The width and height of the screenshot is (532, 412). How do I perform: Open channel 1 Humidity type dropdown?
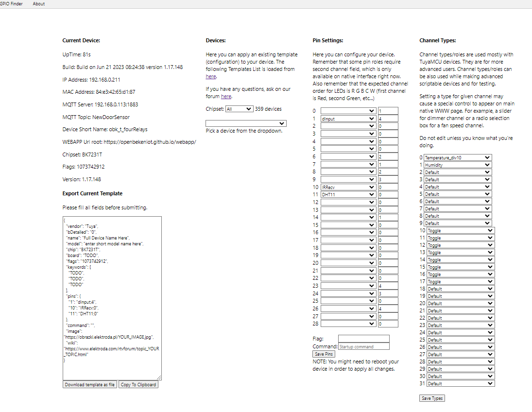(458, 165)
